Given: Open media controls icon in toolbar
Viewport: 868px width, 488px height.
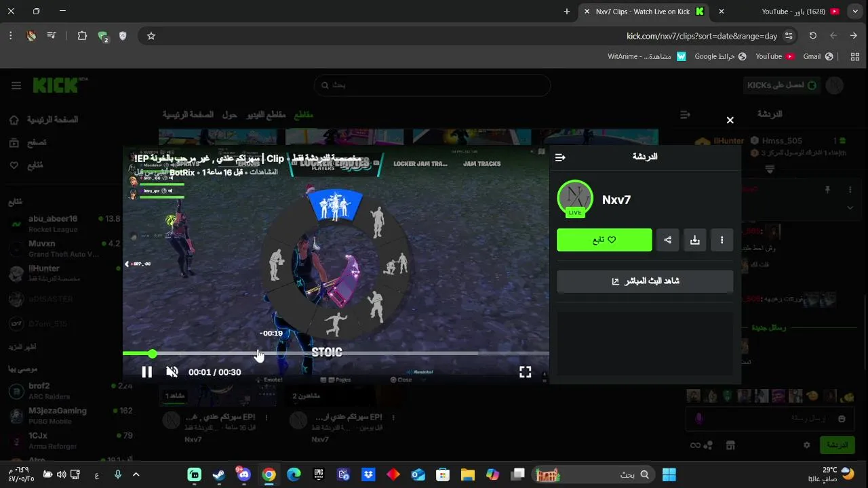Looking at the screenshot, I should pyautogui.click(x=52, y=36).
